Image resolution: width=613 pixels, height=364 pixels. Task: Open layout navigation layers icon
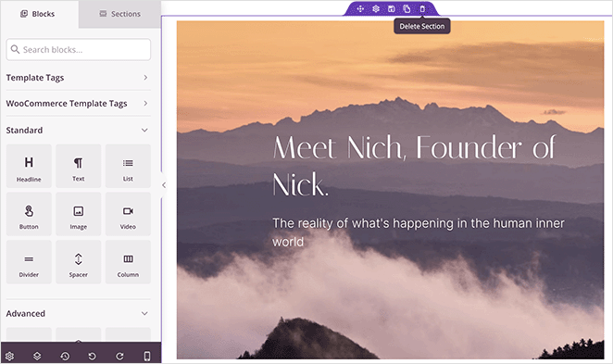[37, 356]
